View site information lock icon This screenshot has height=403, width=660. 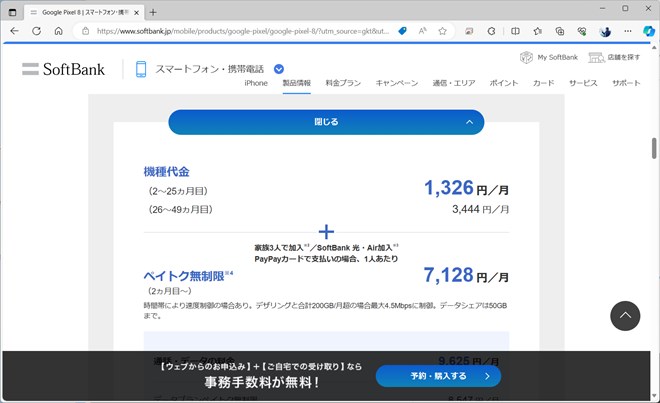(x=85, y=31)
